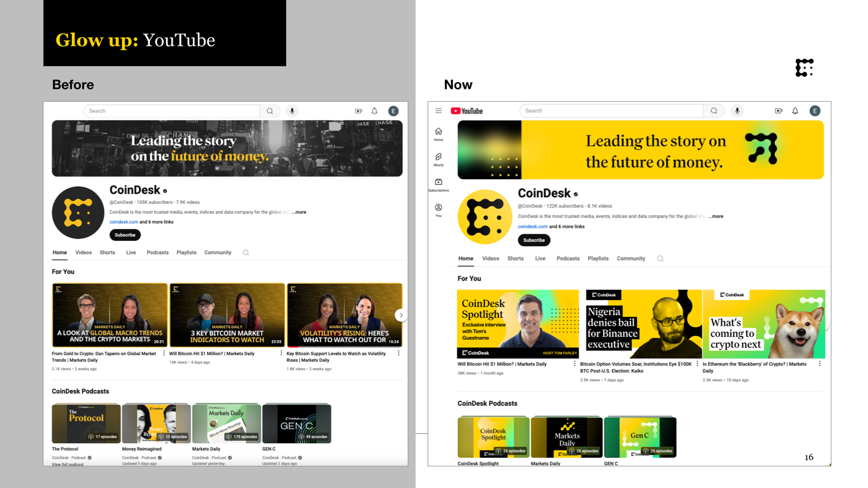The width and height of the screenshot is (868, 488).
Task: Select Live tab in Now screenshot
Action: (x=540, y=259)
